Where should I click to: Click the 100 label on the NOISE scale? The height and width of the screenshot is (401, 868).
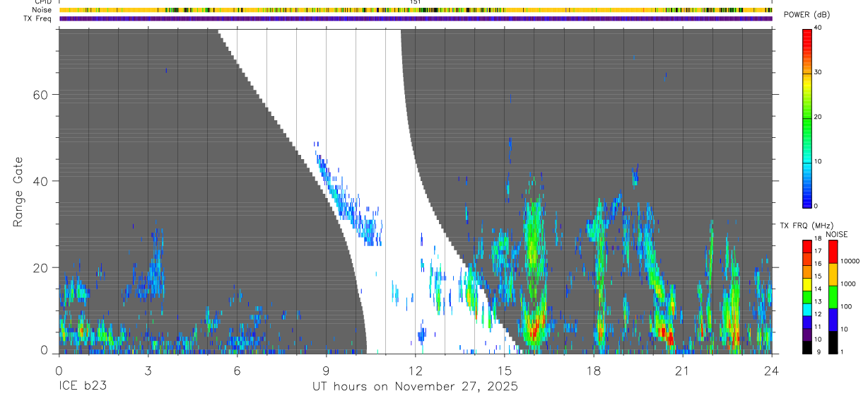[x=847, y=306]
